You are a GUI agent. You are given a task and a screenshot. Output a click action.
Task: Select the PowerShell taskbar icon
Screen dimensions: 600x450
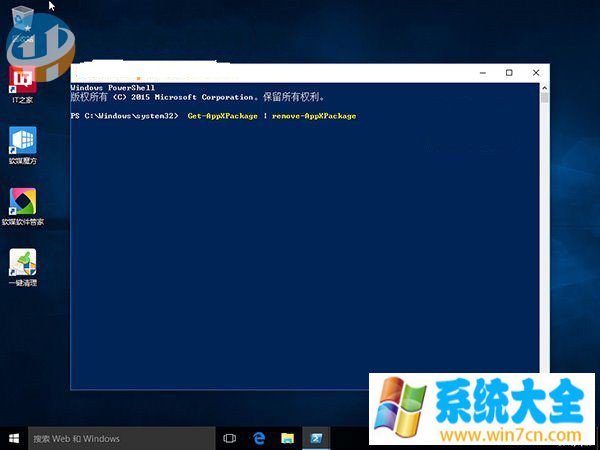[316, 438]
